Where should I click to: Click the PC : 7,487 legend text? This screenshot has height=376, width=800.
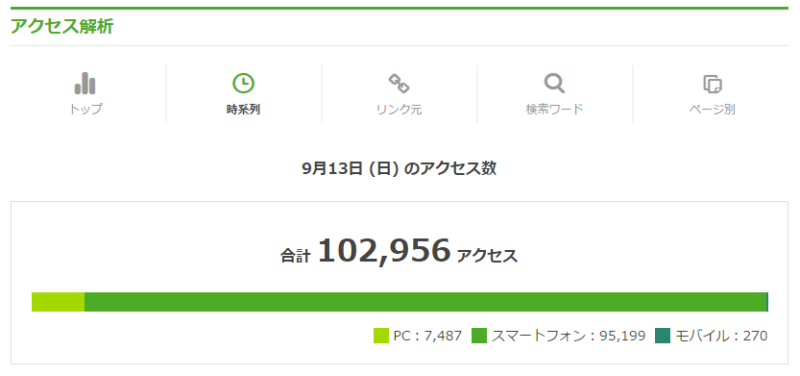point(428,336)
